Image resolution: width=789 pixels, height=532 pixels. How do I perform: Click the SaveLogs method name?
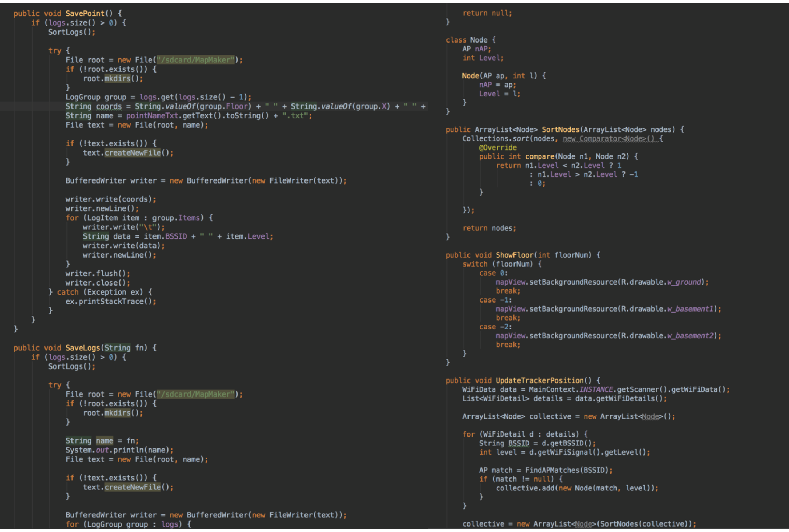(83, 348)
